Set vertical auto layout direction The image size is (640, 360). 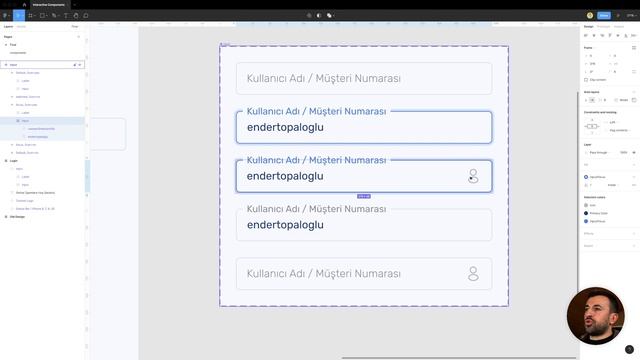(x=586, y=100)
